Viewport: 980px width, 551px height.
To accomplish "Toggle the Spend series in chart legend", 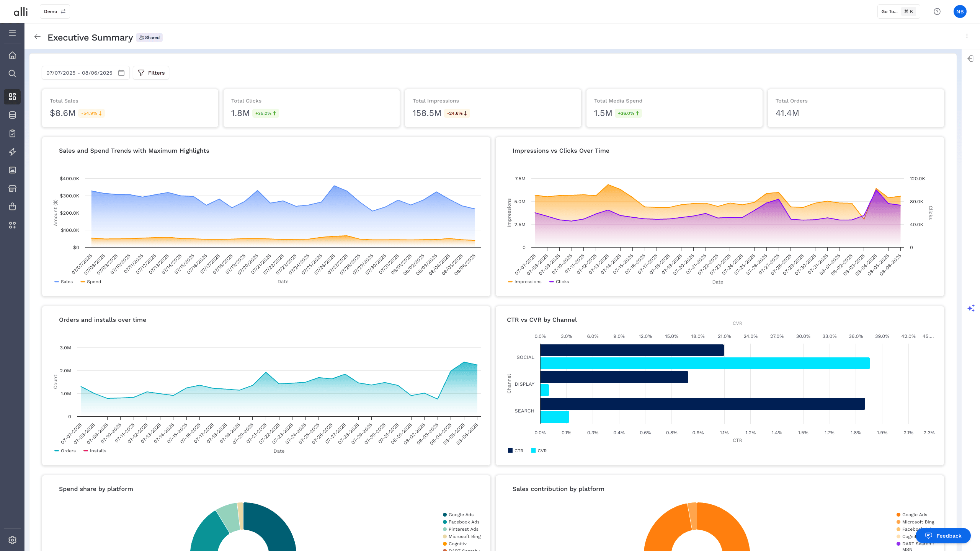I will (x=91, y=282).
